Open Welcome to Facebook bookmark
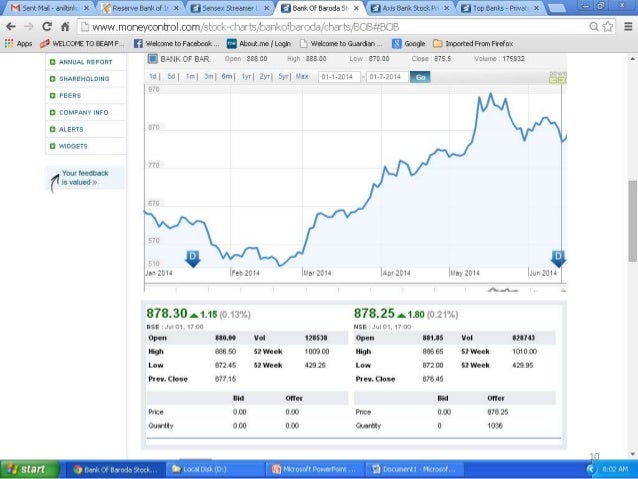This screenshot has height=479, width=638. [x=177, y=44]
